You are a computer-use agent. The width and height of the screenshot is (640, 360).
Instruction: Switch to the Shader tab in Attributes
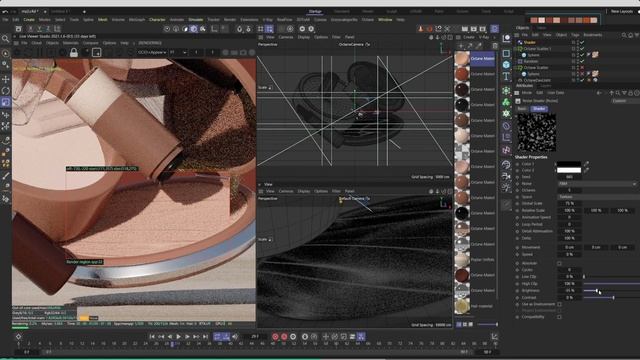(539, 109)
